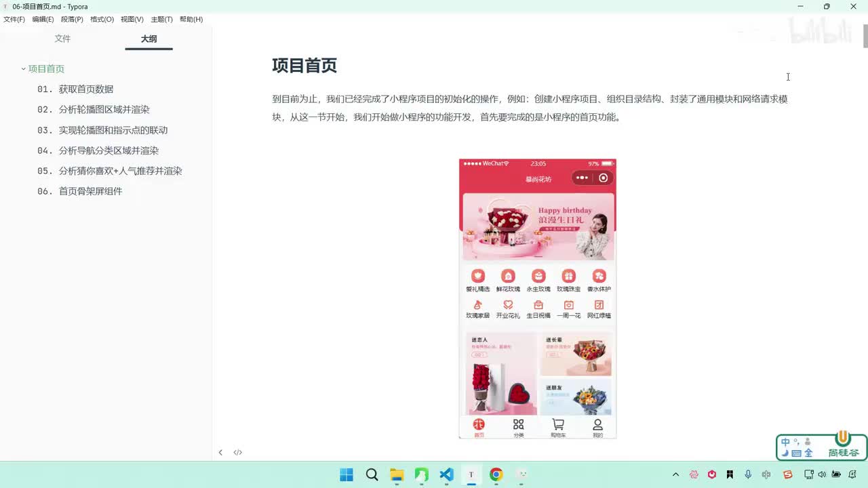Open Windows taskbar search
This screenshot has height=488, width=868.
point(372,474)
